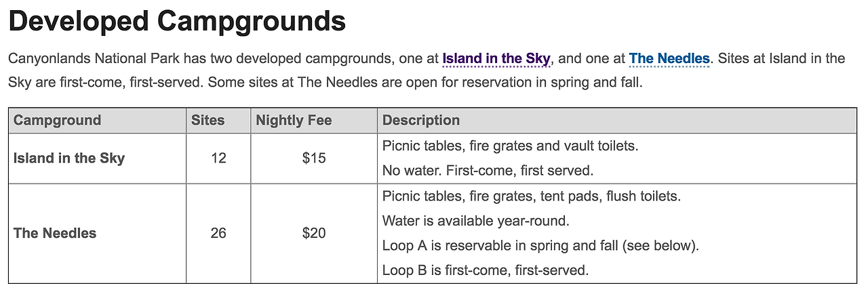Open the Island in the Sky hyperlink in the paragraph
The height and width of the screenshot is (294, 868).
click(496, 58)
